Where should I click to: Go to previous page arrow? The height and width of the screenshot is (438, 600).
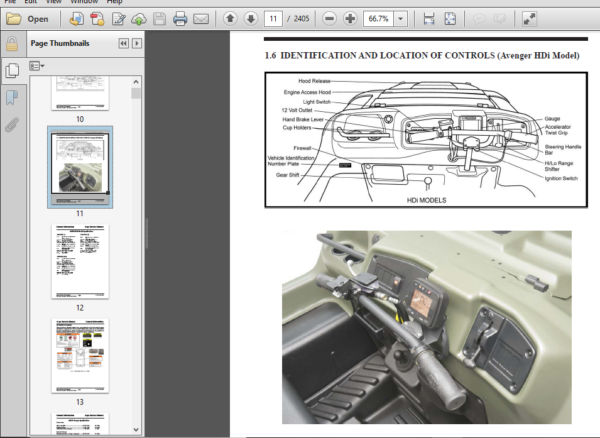point(230,18)
